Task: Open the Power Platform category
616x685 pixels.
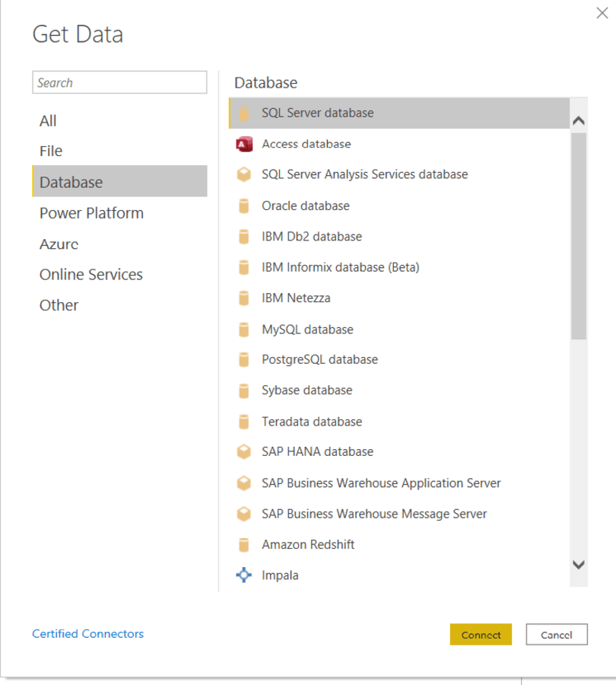Action: pyautogui.click(x=119, y=213)
